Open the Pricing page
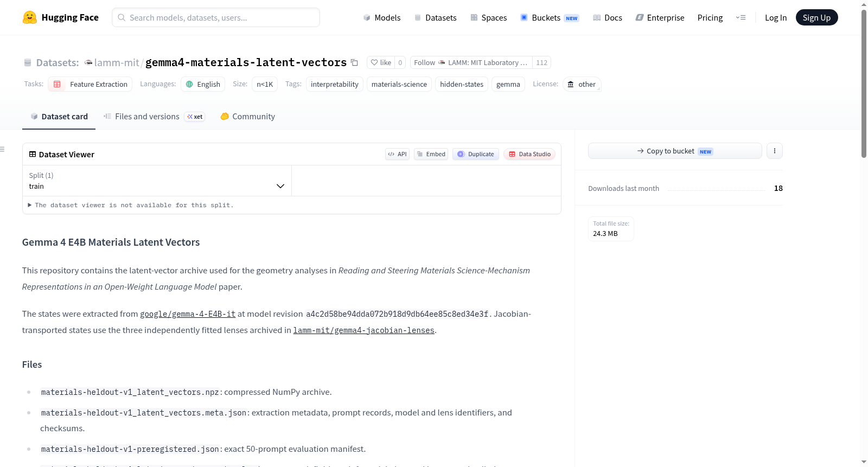 [710, 17]
